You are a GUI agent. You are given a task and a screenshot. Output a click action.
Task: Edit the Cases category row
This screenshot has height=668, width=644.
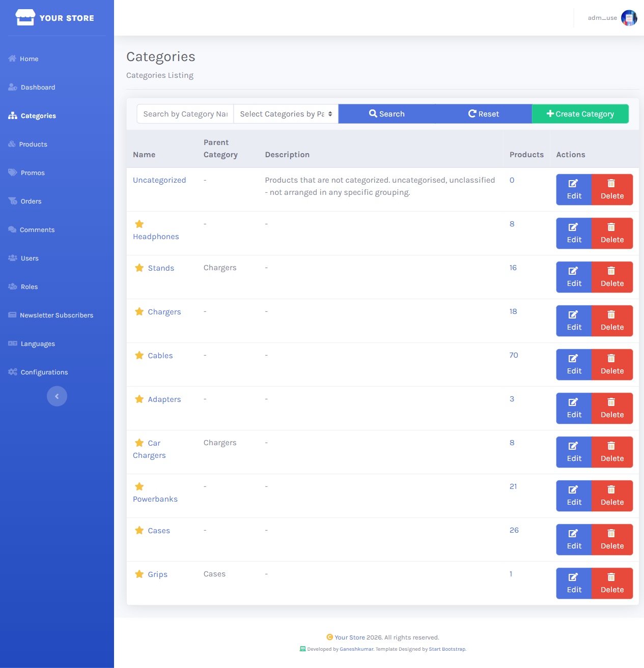[574, 540]
